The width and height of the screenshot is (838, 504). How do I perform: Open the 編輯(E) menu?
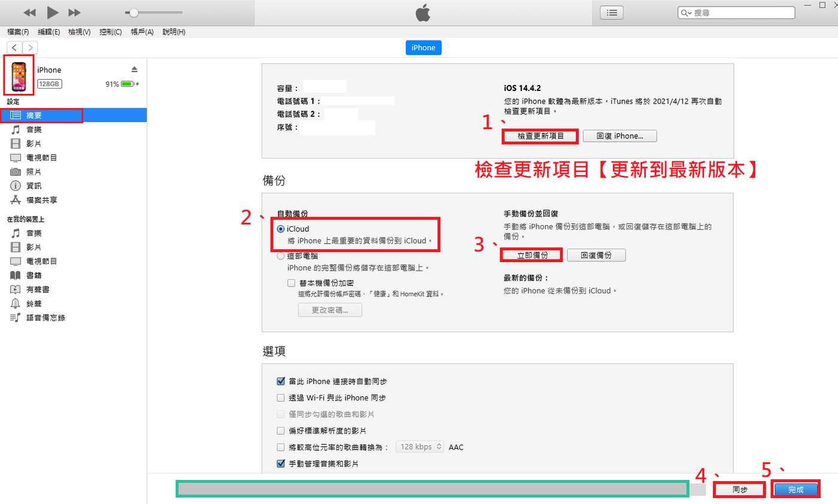coord(48,32)
